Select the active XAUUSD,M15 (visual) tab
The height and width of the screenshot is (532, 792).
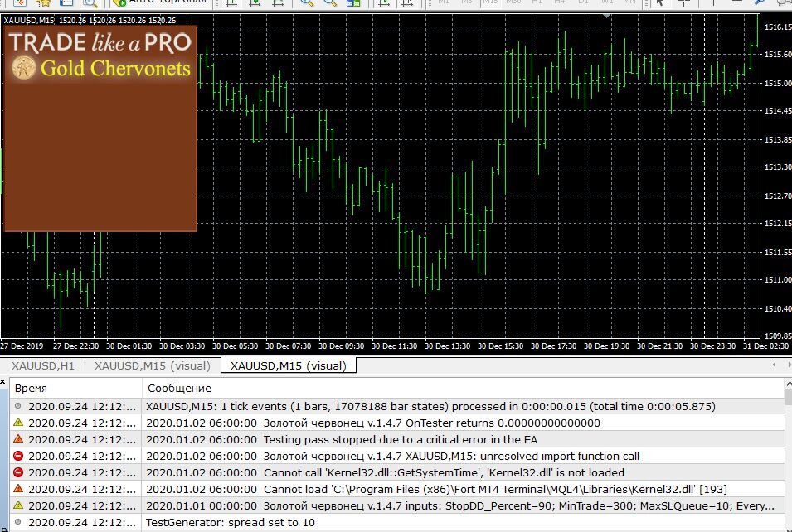(289, 366)
